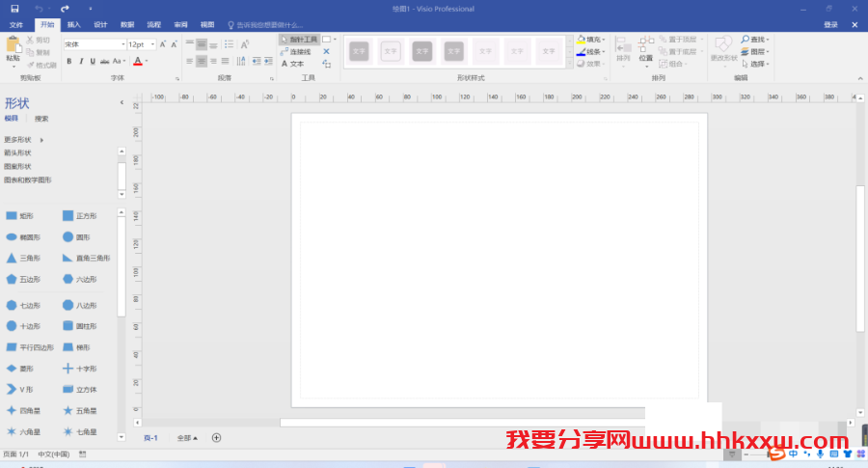Click the Tell me search box
868x468 pixels.
[265, 25]
